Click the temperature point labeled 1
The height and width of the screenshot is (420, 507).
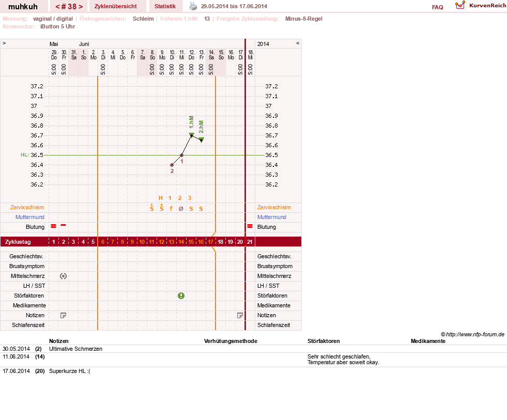[x=182, y=155]
